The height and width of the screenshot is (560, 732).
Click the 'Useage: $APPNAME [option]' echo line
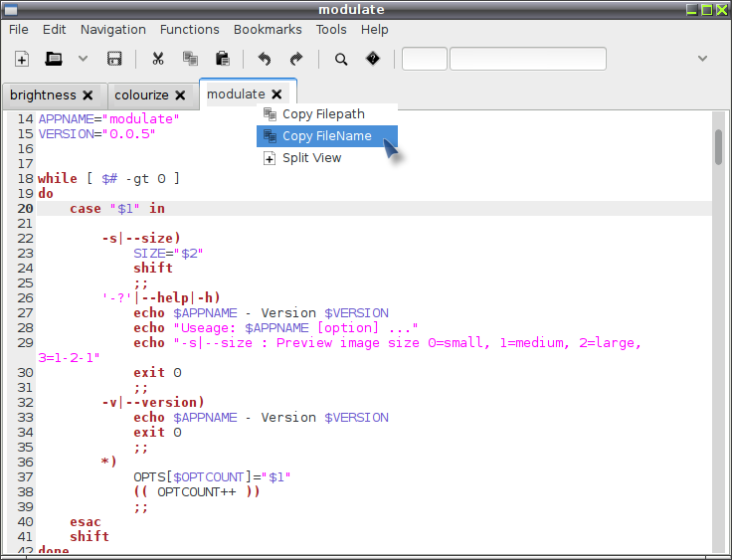point(275,328)
